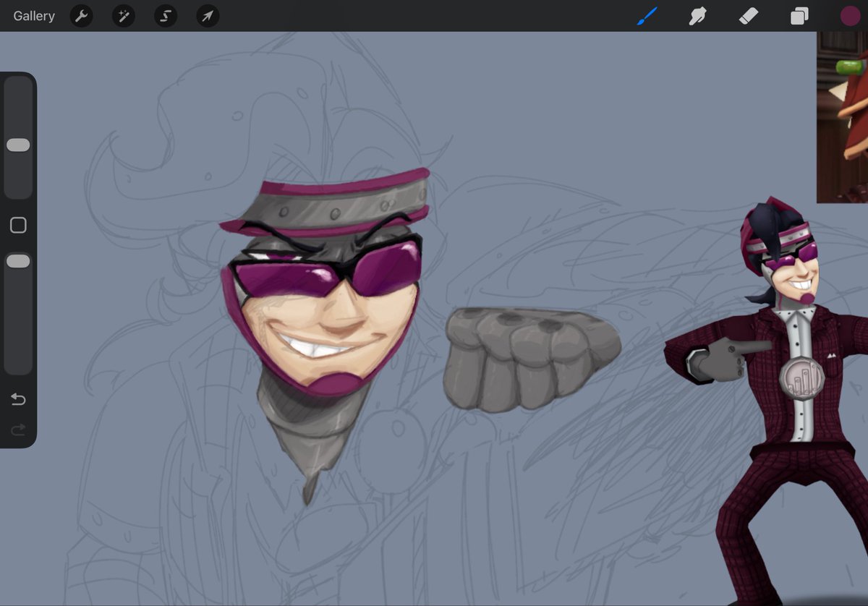
Task: Open the eraser brush settings
Action: click(748, 15)
